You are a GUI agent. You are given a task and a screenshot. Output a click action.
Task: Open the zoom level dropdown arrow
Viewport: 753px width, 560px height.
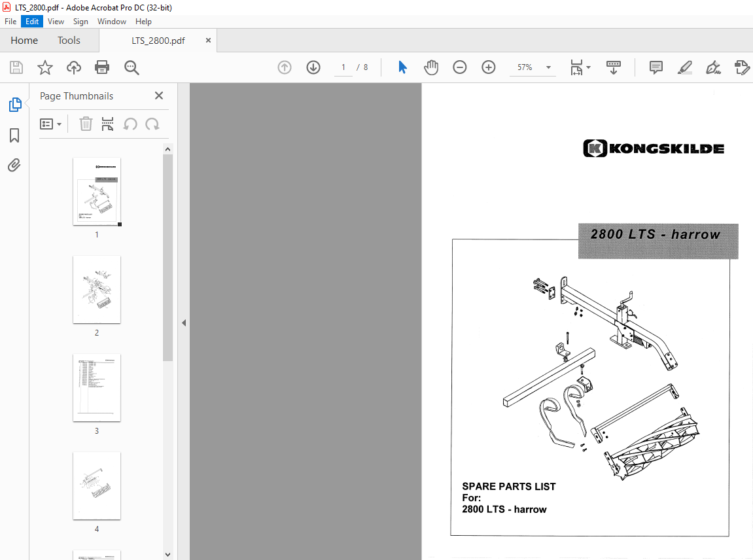[548, 67]
